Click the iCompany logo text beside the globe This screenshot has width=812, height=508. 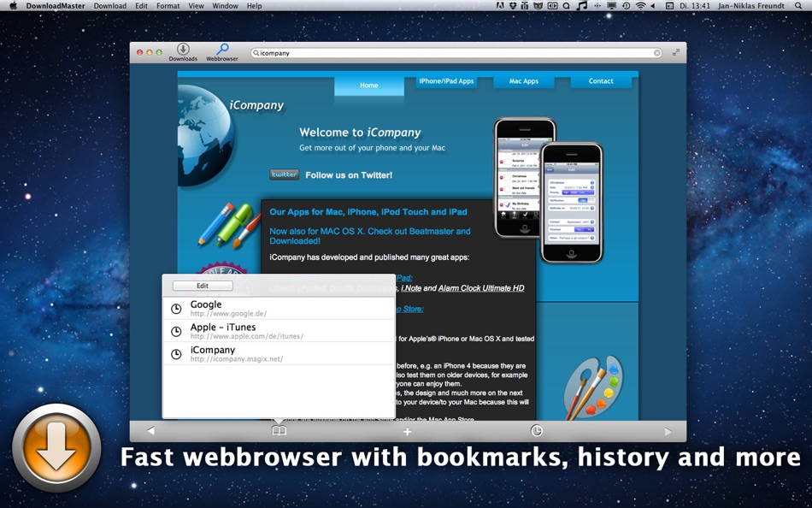(x=256, y=105)
